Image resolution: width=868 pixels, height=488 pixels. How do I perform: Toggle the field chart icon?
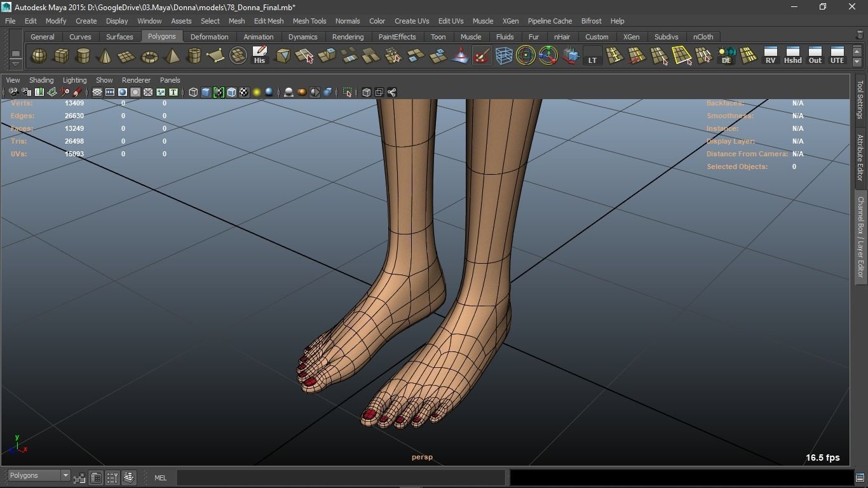point(148,92)
